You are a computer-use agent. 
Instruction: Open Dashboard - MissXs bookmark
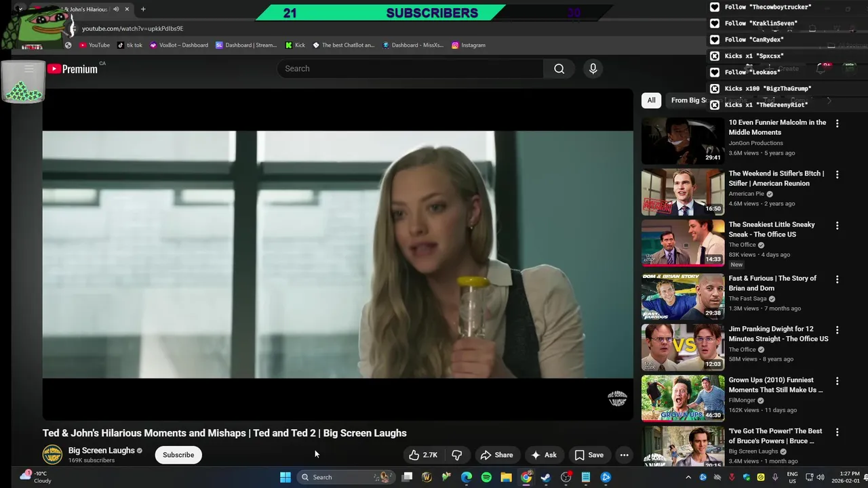pyautogui.click(x=413, y=45)
